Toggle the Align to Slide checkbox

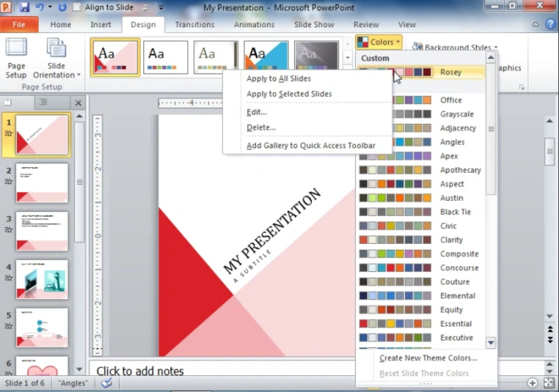77,7
